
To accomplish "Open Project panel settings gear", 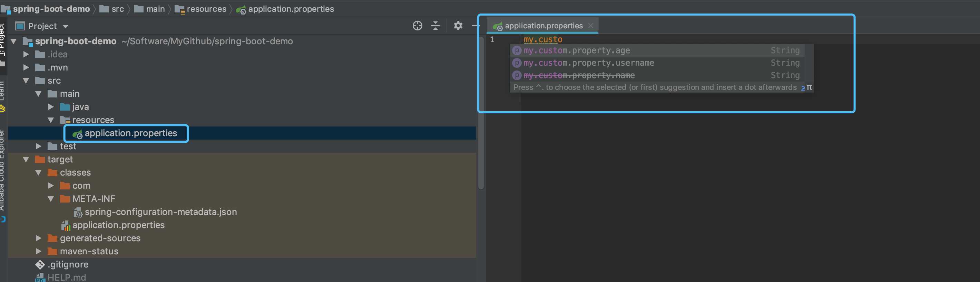I will pyautogui.click(x=458, y=26).
